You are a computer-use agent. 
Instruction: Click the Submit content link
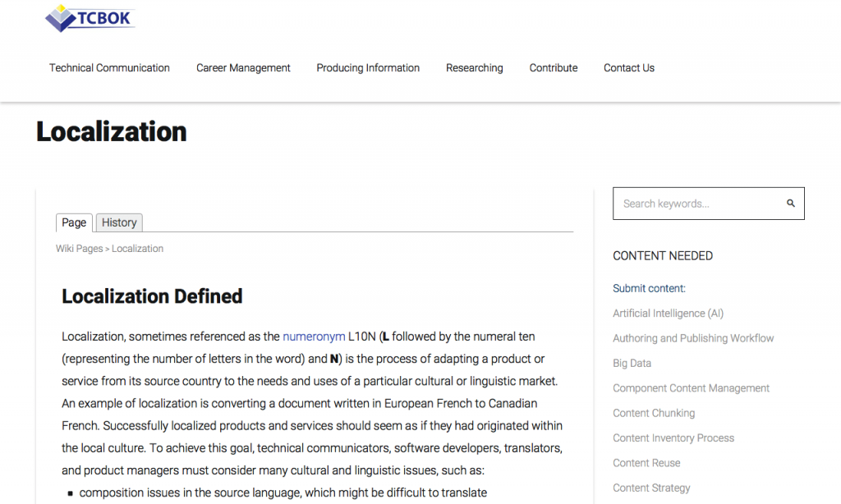[x=648, y=288]
